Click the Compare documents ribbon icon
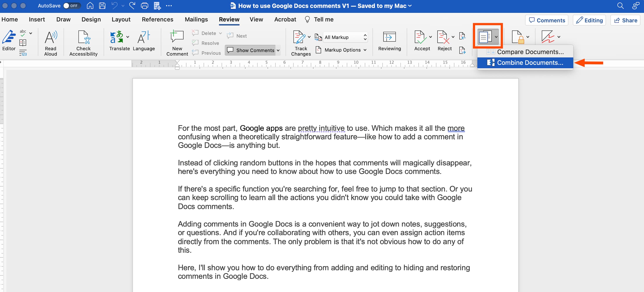 (485, 37)
